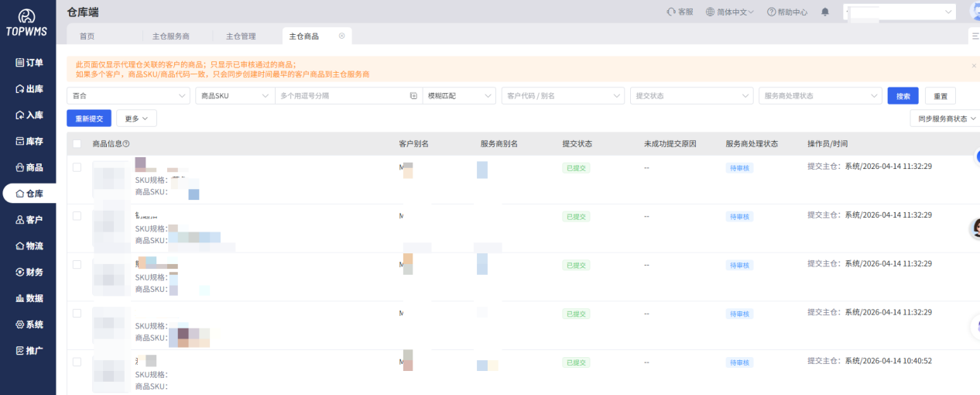The width and height of the screenshot is (980, 395).
Task: Open 订单 orders in the sidebar
Action: coord(29,63)
